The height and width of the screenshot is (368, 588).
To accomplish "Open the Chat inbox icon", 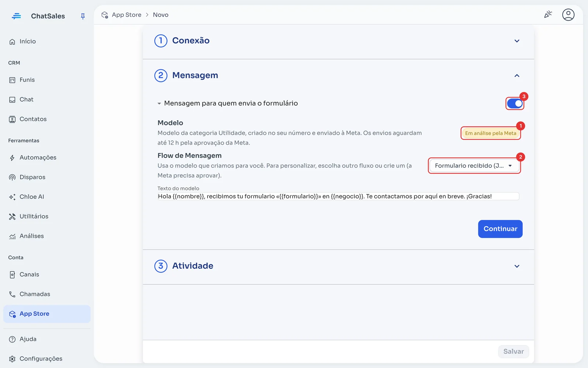I will [12, 100].
